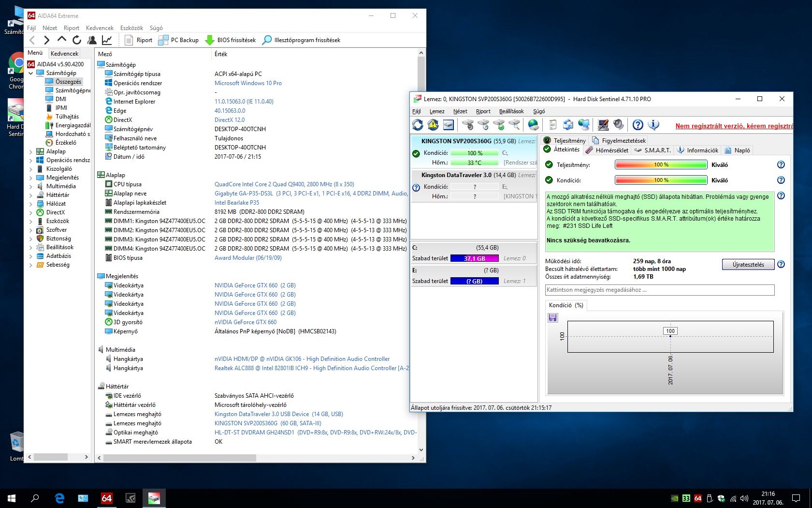This screenshot has height=508, width=812.
Task: Click the monitor with screwdriver configuration icon
Action: point(603,125)
